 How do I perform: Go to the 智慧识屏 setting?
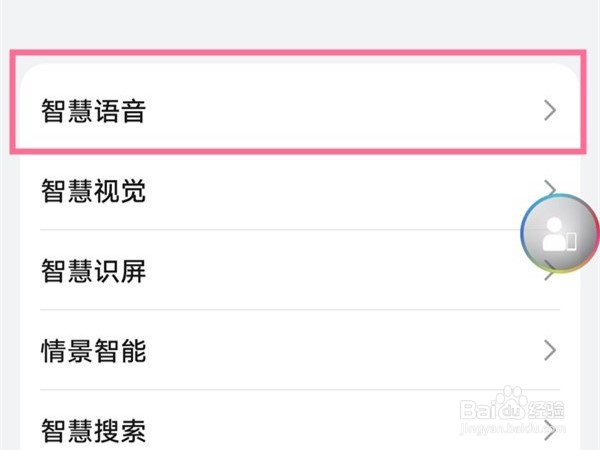(94, 270)
